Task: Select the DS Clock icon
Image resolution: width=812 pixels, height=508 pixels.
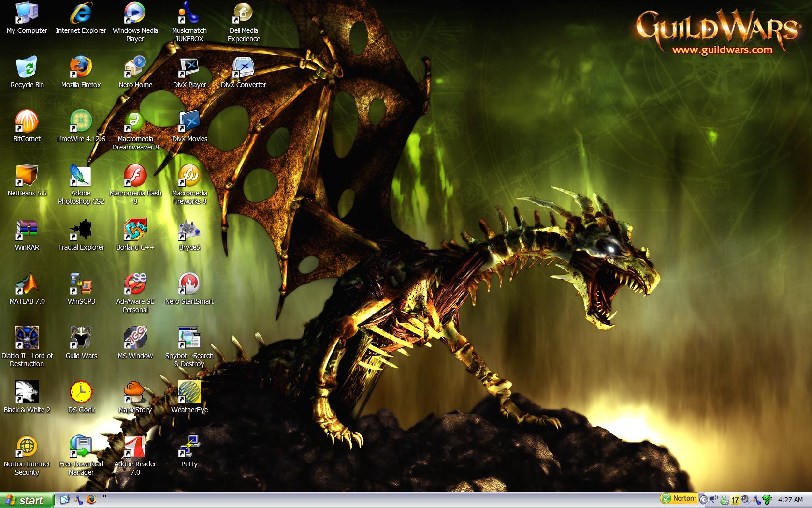Action: [x=81, y=398]
